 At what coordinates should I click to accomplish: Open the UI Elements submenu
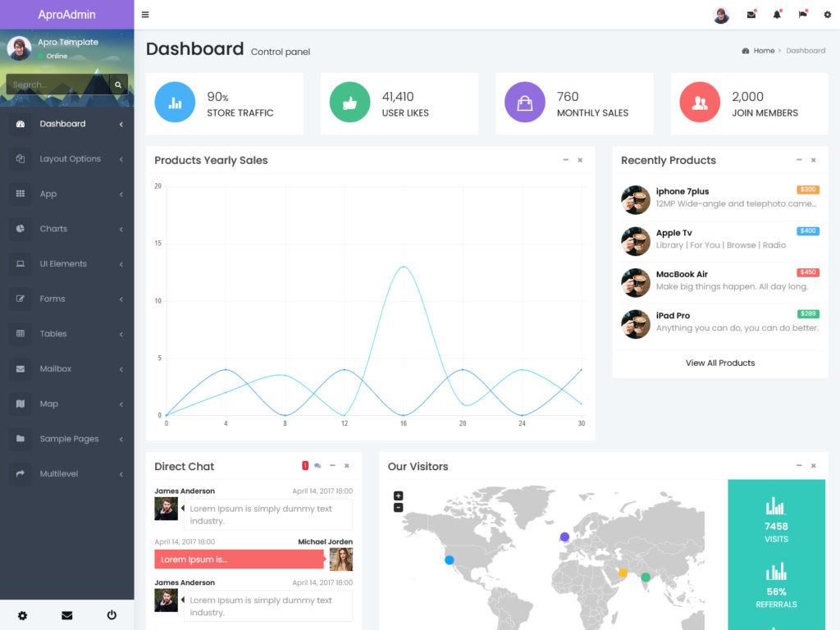click(x=64, y=263)
